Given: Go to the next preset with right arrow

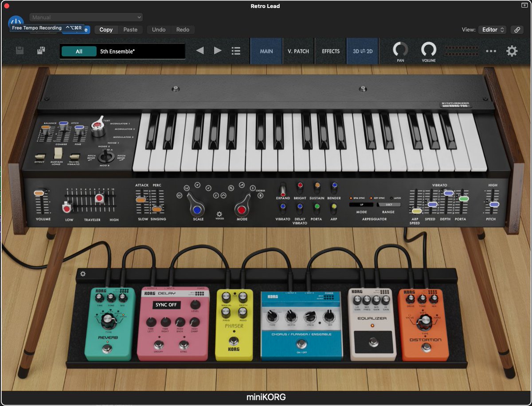Looking at the screenshot, I should coord(218,51).
